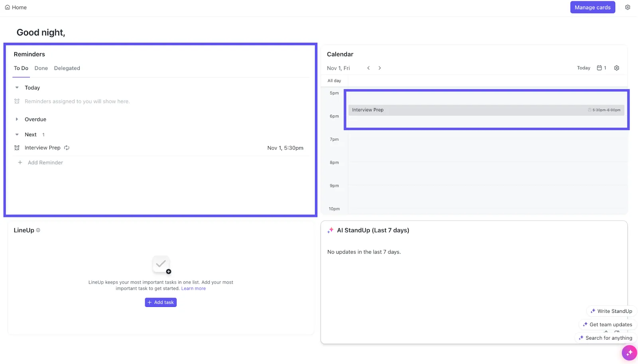
Task: Open the Learn more link
Action: tap(193, 289)
